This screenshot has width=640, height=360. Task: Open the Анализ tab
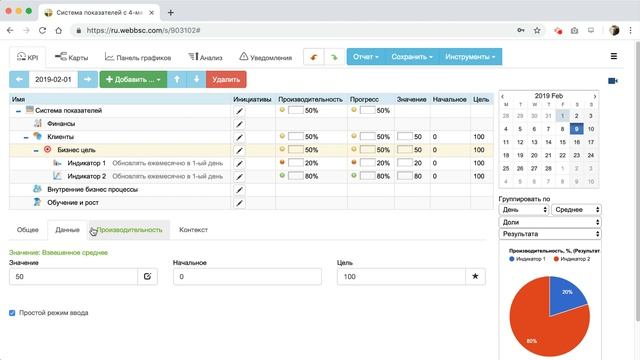(x=205, y=57)
